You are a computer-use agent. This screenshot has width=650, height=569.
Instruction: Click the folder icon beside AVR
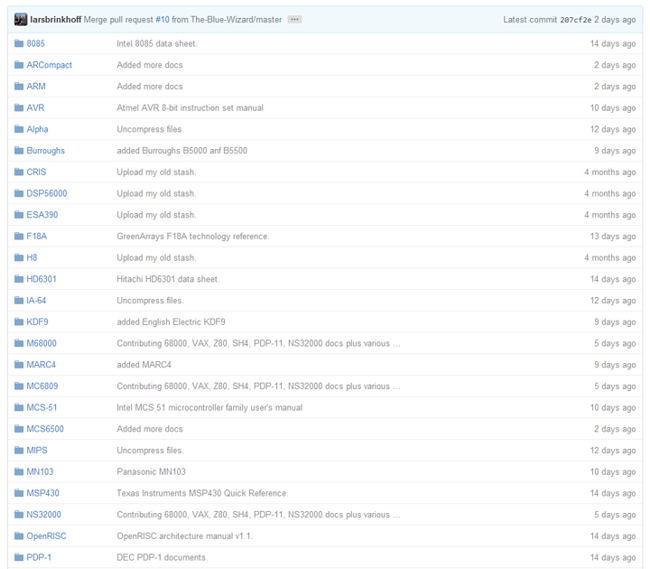19,108
